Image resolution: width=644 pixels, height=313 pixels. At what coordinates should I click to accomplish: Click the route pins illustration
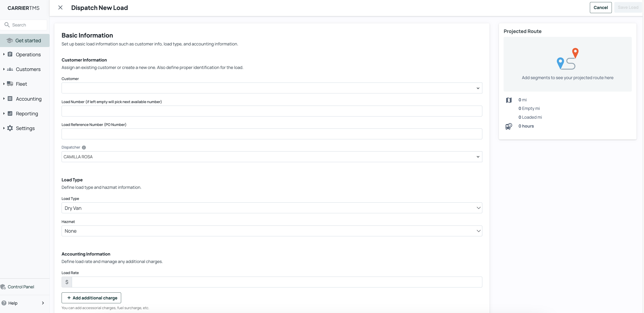pyautogui.click(x=567, y=59)
